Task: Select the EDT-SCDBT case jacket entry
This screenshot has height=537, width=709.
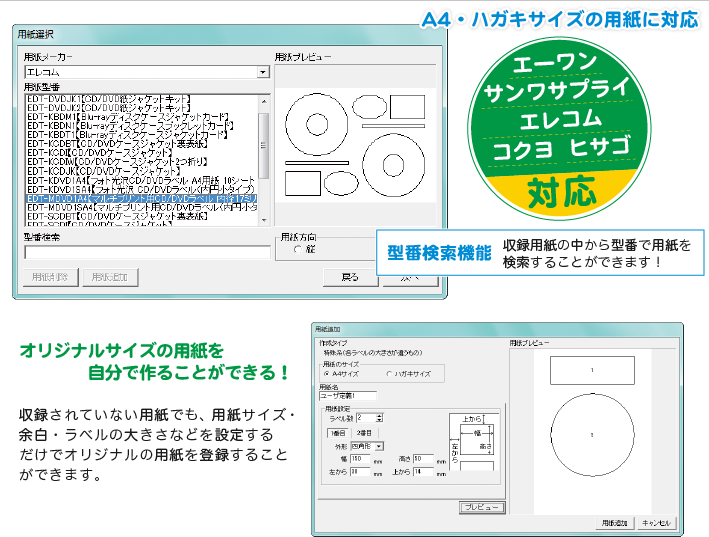Action: [x=118, y=217]
